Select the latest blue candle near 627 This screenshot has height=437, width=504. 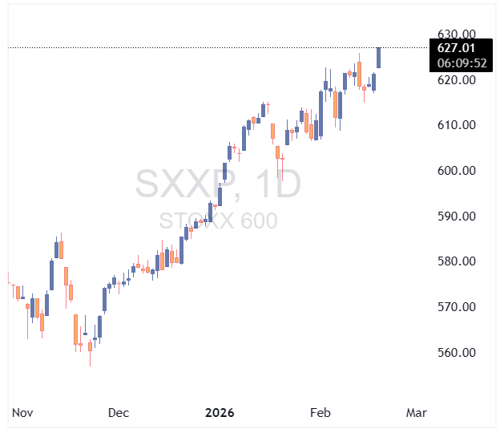[x=378, y=58]
